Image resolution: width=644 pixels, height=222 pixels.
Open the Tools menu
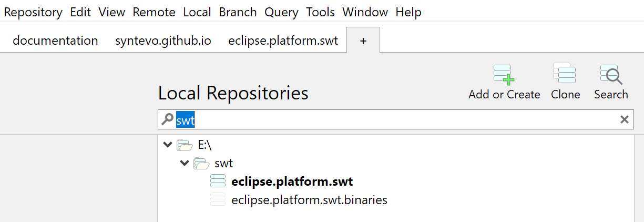tap(321, 12)
